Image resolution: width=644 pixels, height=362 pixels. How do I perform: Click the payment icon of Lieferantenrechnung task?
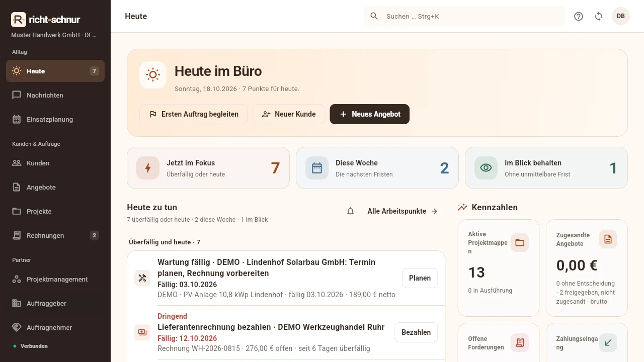[142, 332]
